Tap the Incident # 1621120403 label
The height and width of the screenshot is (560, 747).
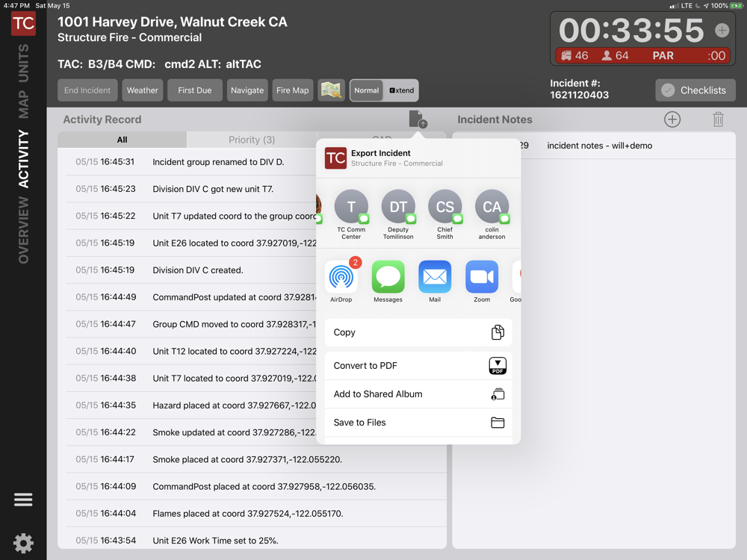(580, 89)
